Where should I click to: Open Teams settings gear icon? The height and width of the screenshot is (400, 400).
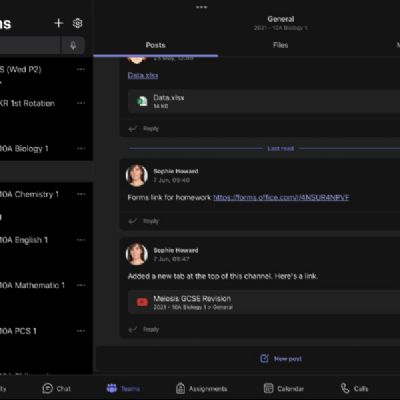coord(77,23)
